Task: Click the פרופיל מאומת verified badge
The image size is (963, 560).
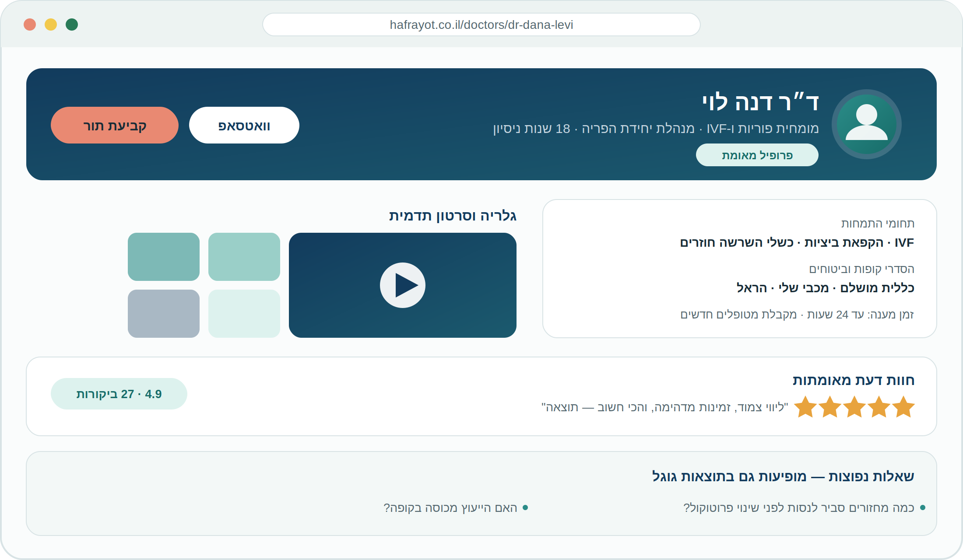Action: pos(757,155)
